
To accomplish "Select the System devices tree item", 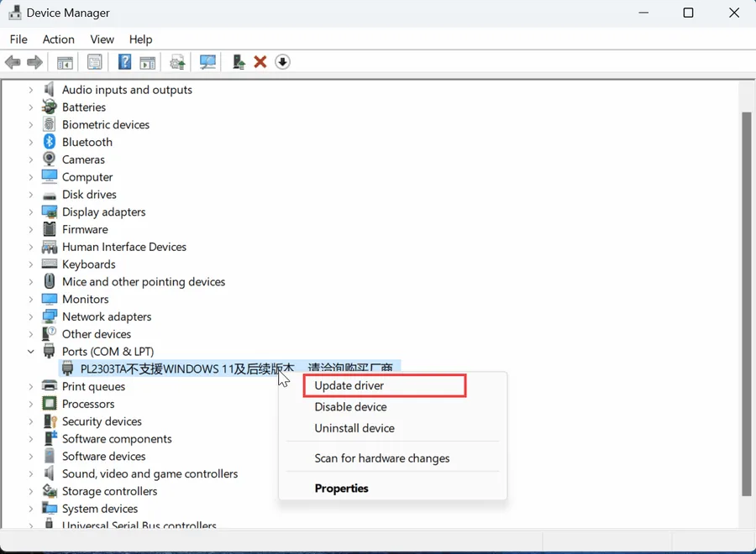I will click(100, 508).
